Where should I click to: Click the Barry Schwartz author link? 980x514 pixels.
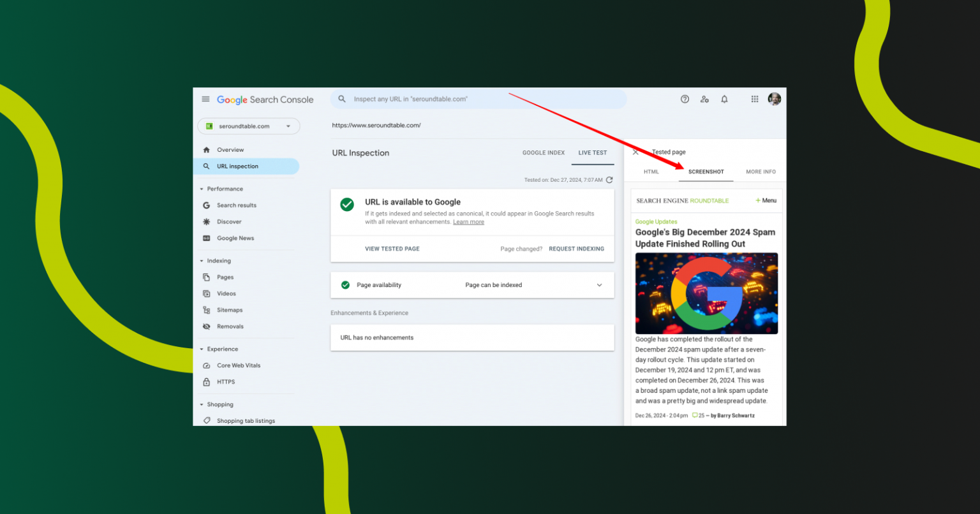pos(736,416)
